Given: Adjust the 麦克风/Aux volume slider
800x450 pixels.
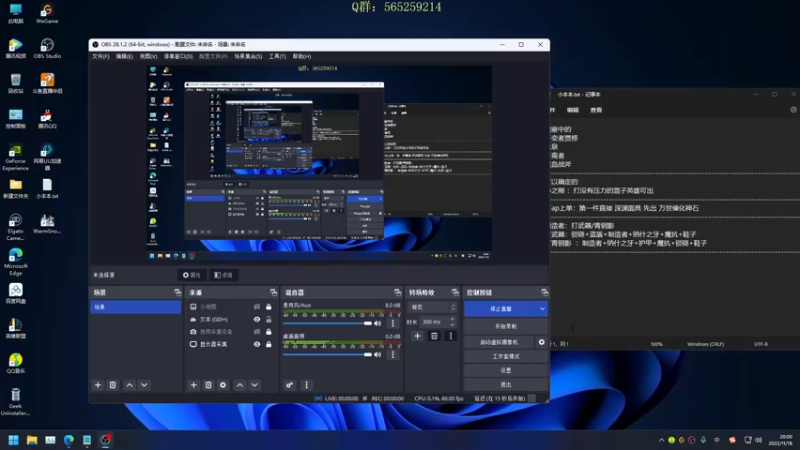Looking at the screenshot, I should [x=327, y=323].
